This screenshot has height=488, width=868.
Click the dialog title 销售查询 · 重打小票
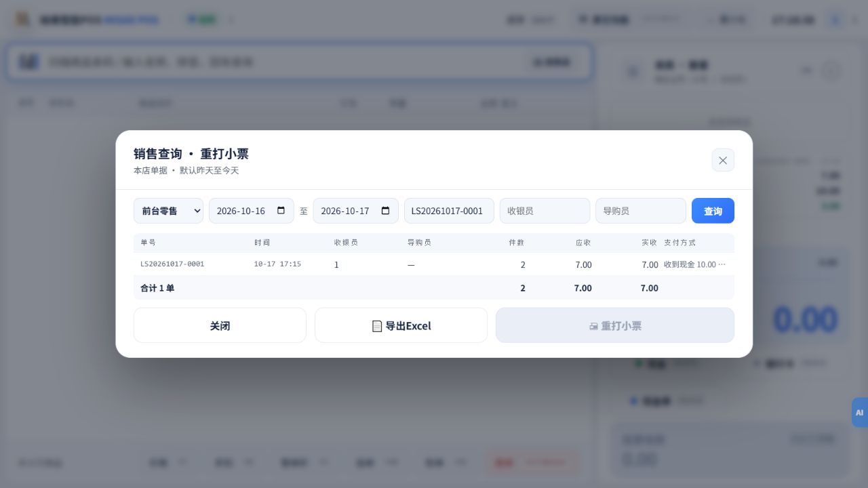(191, 154)
